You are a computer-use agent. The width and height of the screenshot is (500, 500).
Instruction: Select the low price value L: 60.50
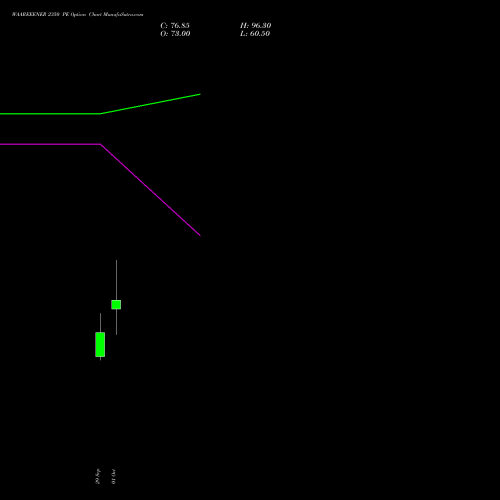point(255,34)
